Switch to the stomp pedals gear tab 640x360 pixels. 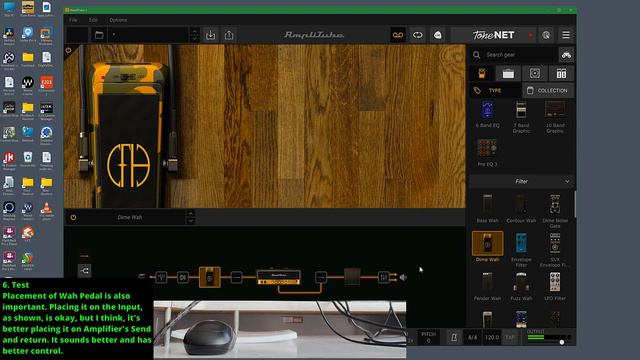click(x=482, y=73)
